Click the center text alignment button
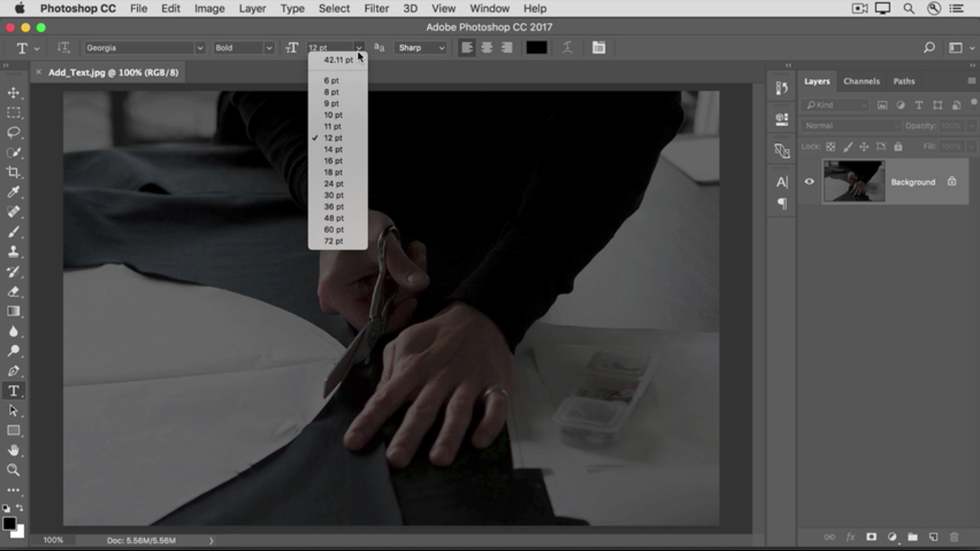 486,47
